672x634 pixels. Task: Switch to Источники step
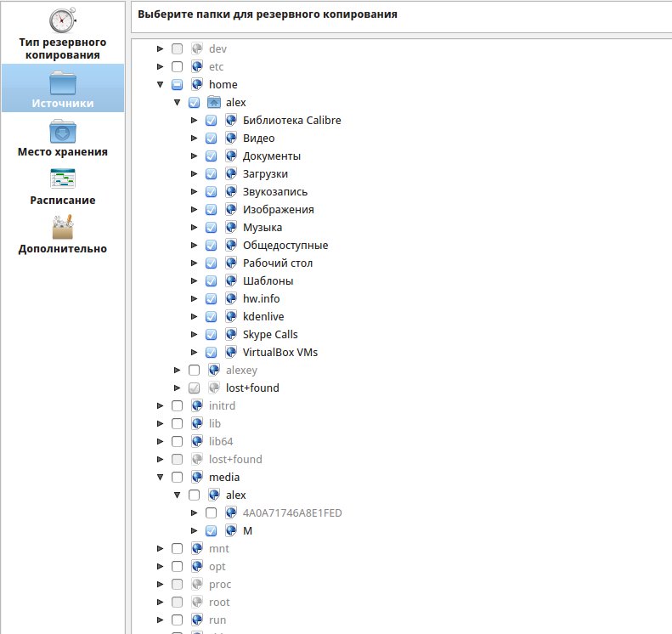click(x=63, y=88)
